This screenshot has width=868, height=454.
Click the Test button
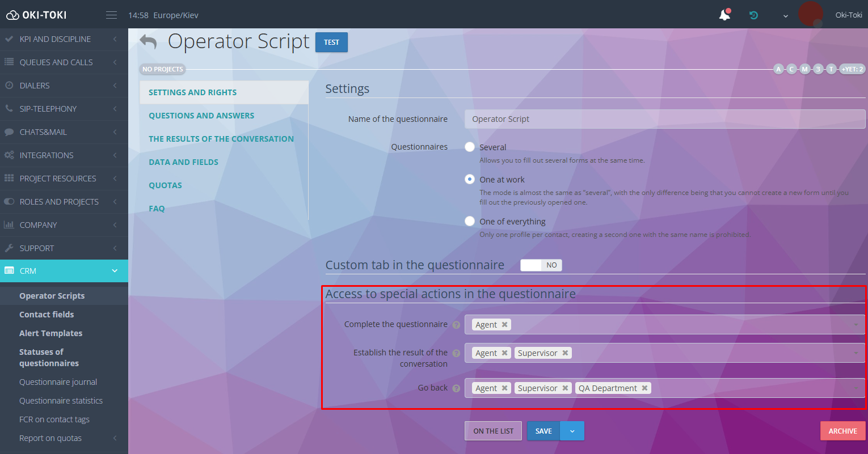pyautogui.click(x=331, y=43)
